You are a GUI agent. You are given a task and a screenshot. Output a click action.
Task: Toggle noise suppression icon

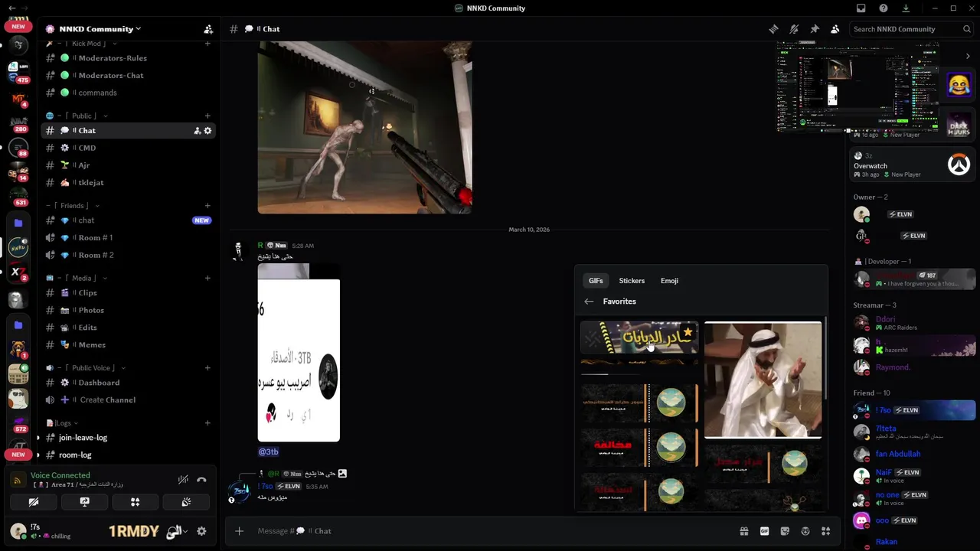coord(183,480)
